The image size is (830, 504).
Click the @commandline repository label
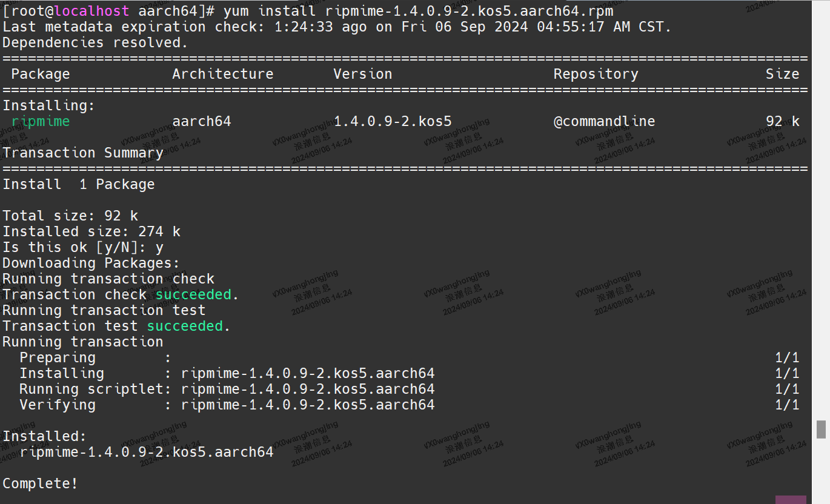click(604, 121)
